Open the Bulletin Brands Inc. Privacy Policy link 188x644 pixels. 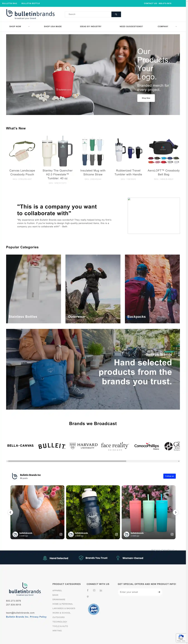(26, 617)
